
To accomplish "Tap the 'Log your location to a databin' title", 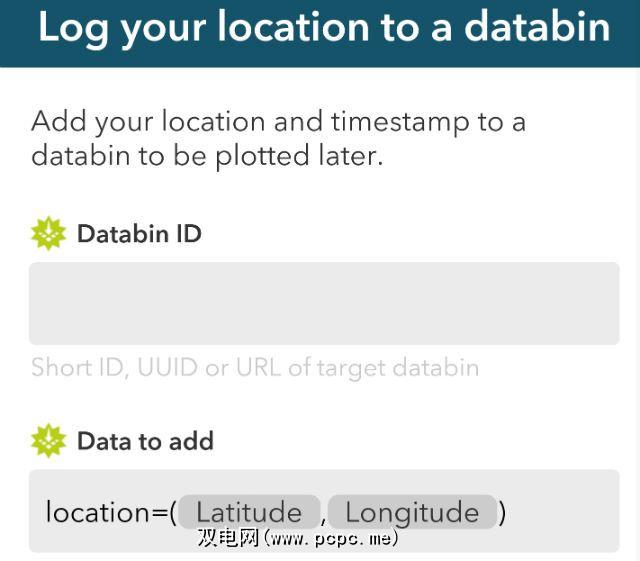I will 323,27.
